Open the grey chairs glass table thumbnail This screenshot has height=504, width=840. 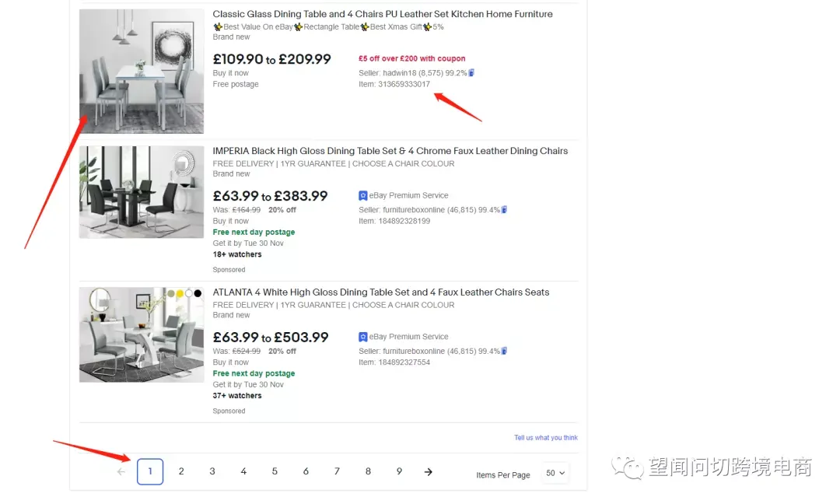(x=142, y=71)
